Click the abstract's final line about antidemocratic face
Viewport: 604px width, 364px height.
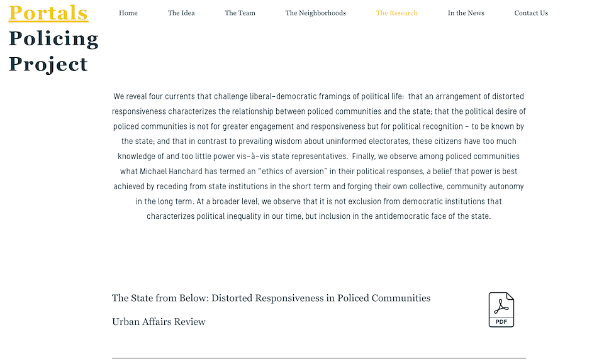318,216
